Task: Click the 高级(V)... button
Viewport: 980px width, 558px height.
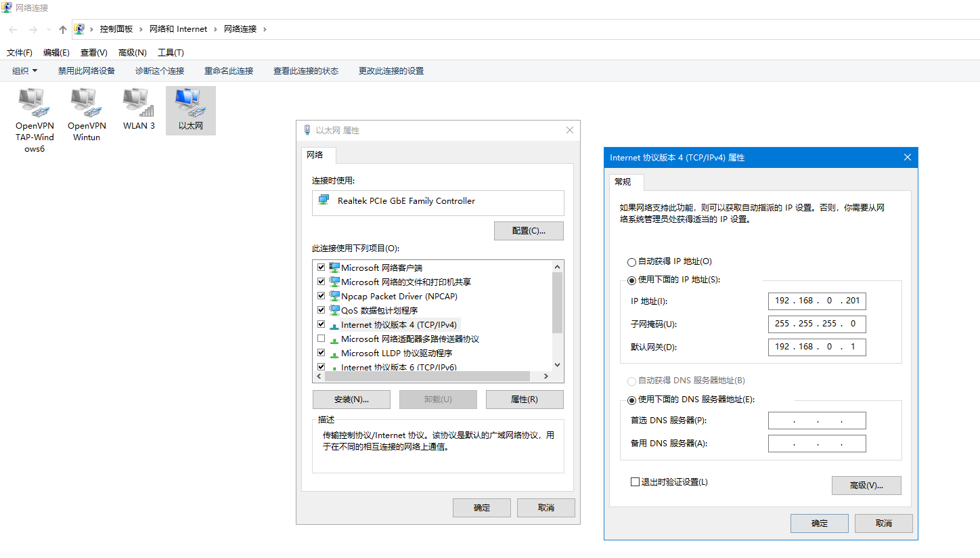Action: (866, 486)
